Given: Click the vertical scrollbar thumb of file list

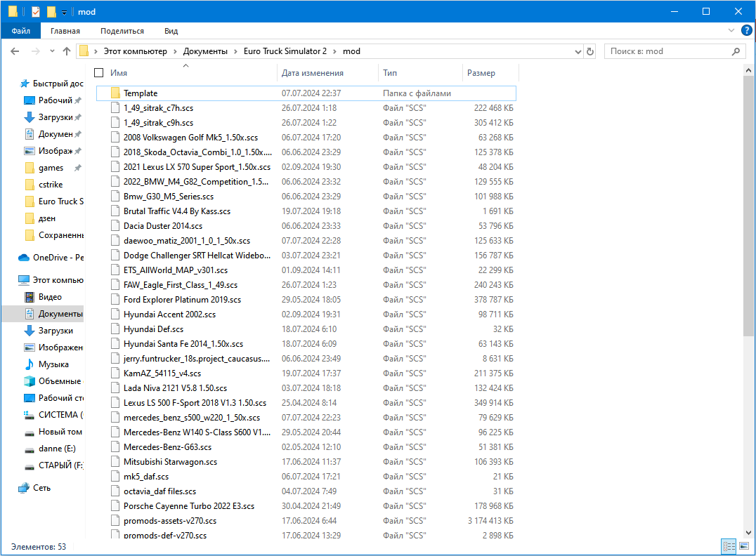Looking at the screenshot, I should (748, 206).
